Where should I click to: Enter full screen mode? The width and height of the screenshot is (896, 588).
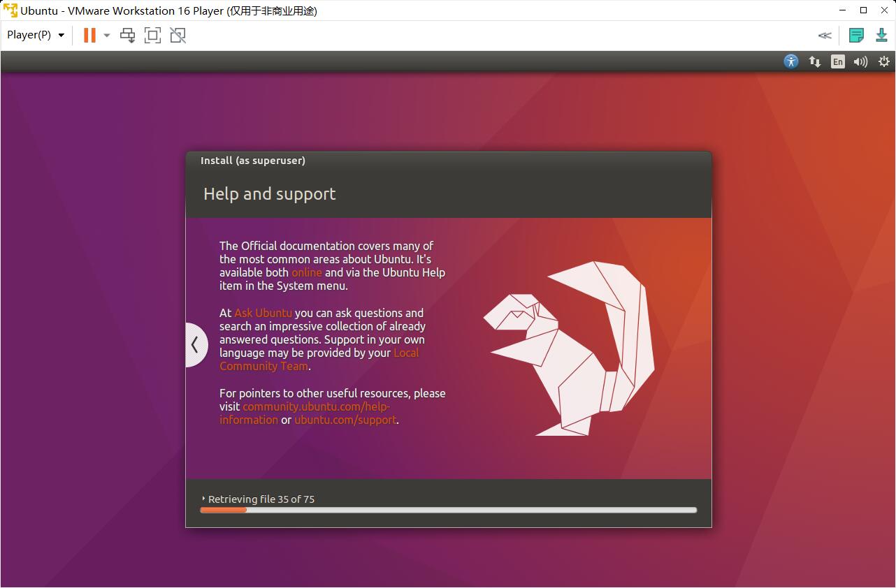pos(152,35)
